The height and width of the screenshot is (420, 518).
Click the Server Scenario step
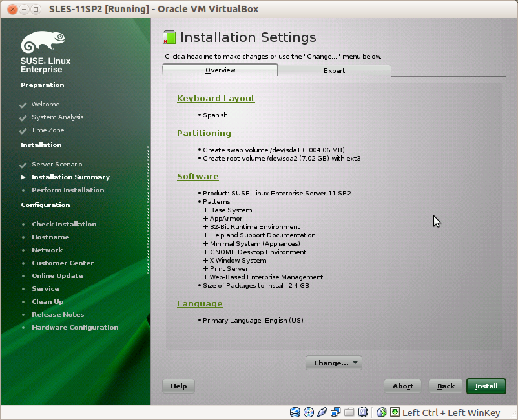tap(57, 165)
